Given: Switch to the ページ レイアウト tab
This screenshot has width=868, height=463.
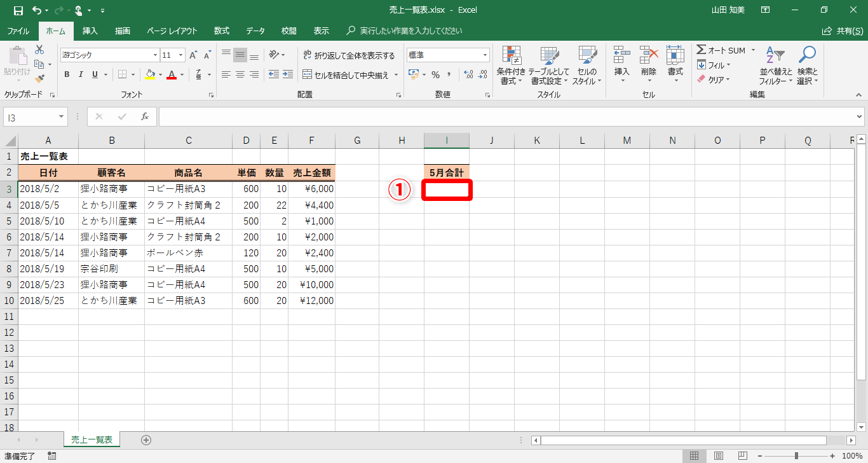Looking at the screenshot, I should (x=172, y=31).
